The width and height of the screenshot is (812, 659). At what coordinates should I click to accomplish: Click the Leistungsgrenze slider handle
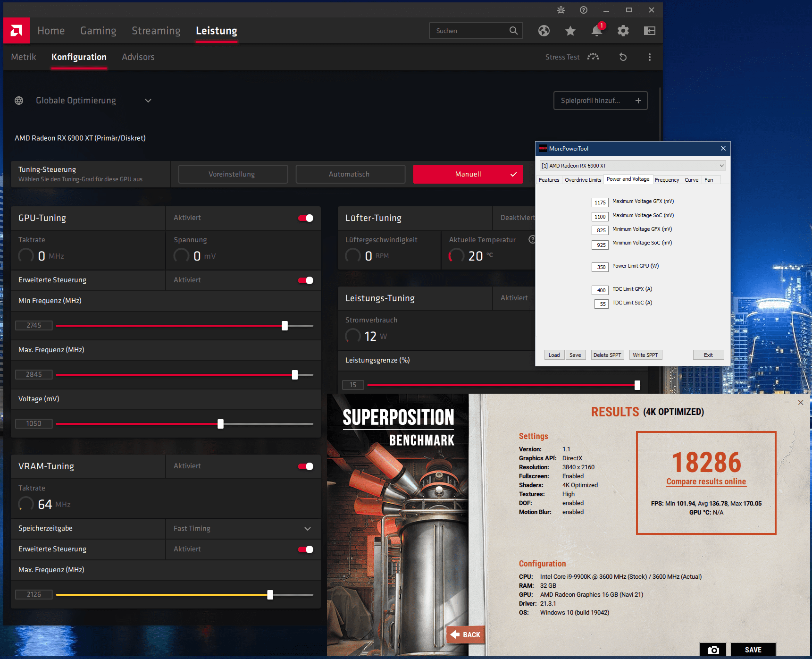click(x=637, y=385)
